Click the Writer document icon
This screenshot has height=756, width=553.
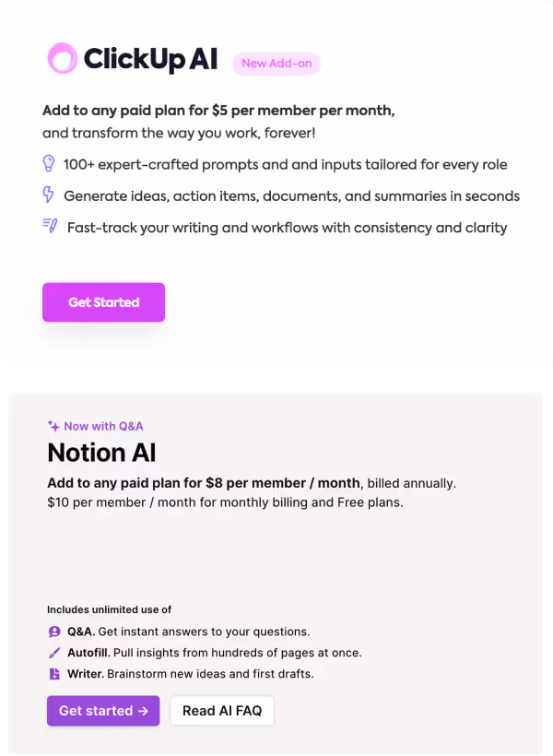[x=53, y=674]
